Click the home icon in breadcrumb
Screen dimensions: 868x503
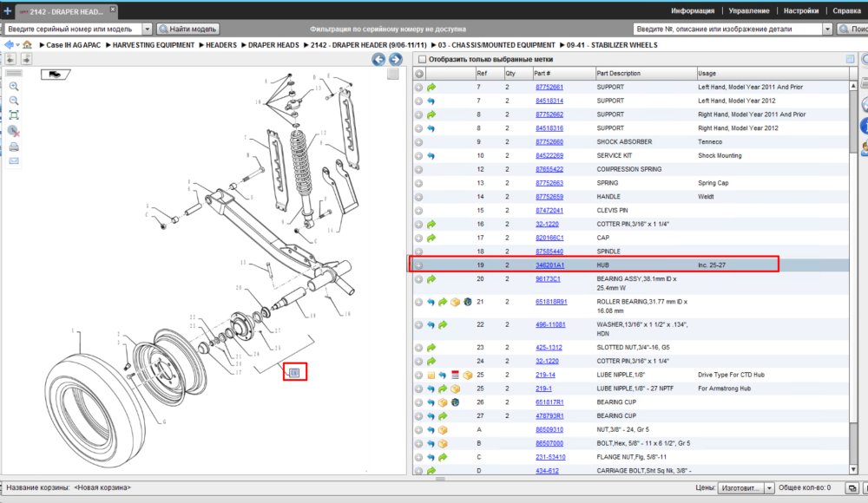tap(27, 45)
